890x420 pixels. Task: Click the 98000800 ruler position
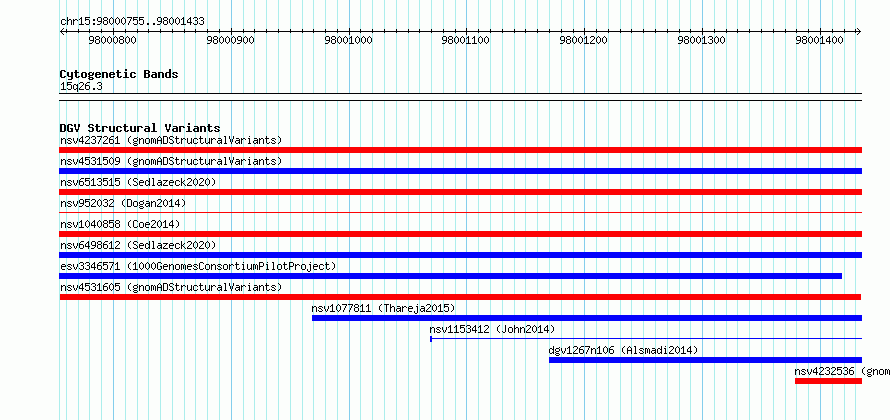(x=112, y=40)
